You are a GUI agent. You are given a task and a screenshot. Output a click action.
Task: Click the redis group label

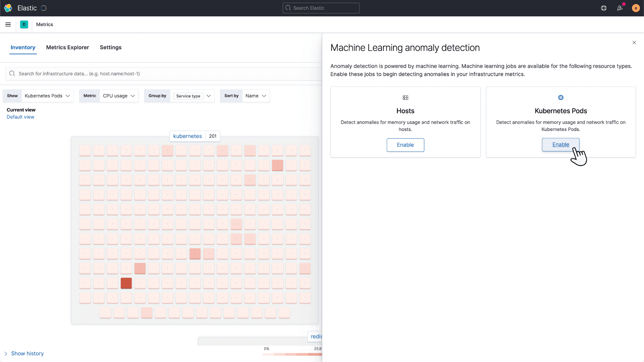tap(316, 336)
